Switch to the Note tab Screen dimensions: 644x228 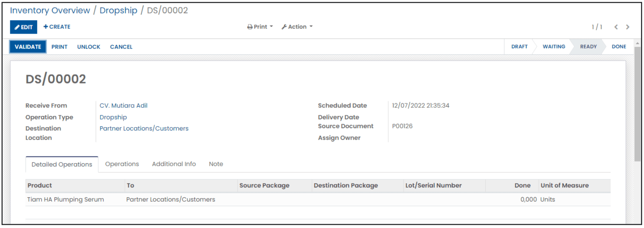(216, 164)
